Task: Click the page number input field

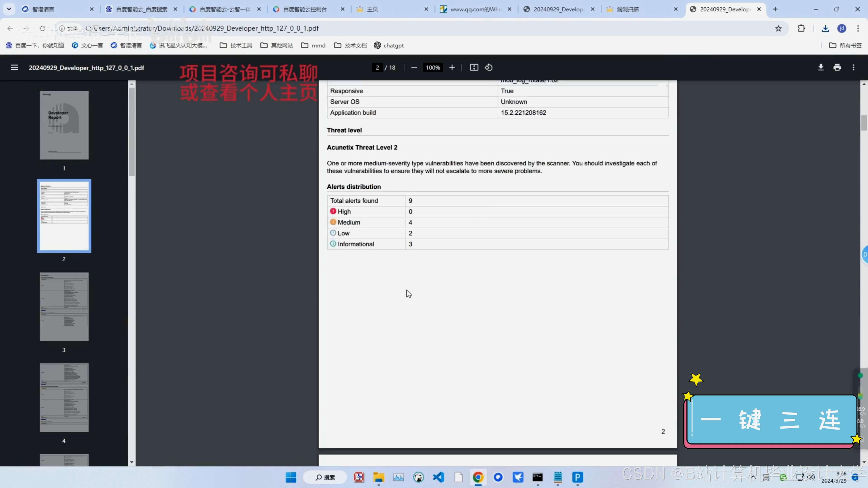Action: click(x=377, y=67)
